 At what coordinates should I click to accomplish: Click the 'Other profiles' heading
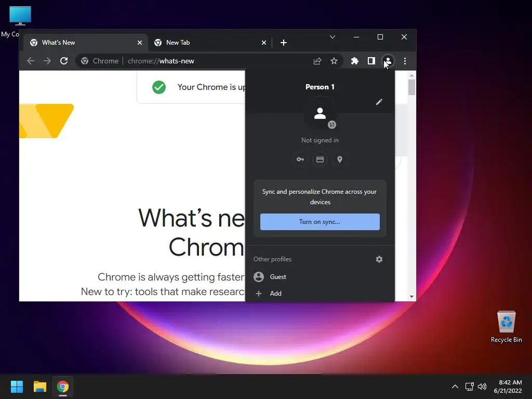click(272, 259)
